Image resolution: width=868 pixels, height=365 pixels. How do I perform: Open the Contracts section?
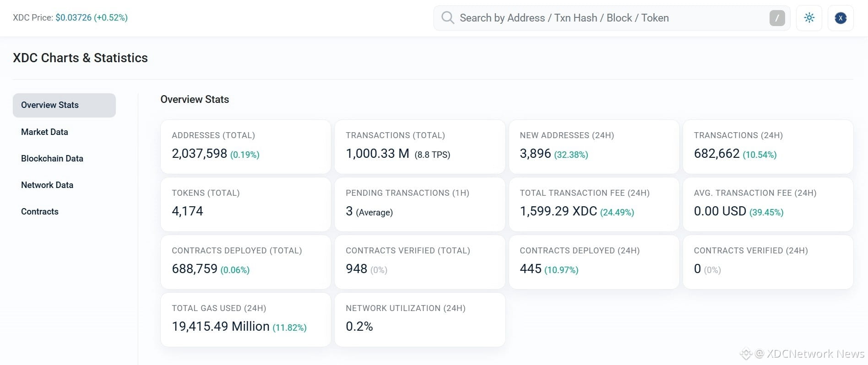[40, 212]
